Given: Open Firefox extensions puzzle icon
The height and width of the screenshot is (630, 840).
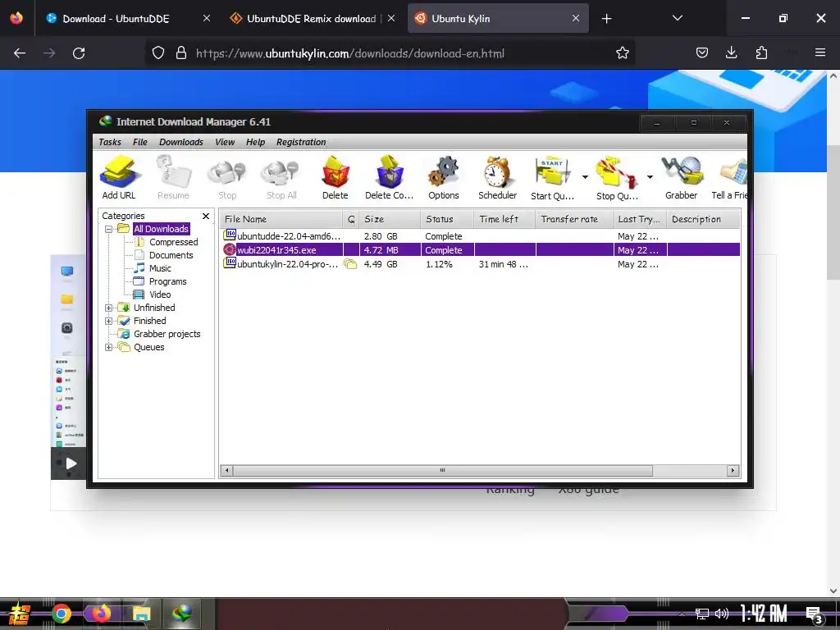Looking at the screenshot, I should (761, 52).
